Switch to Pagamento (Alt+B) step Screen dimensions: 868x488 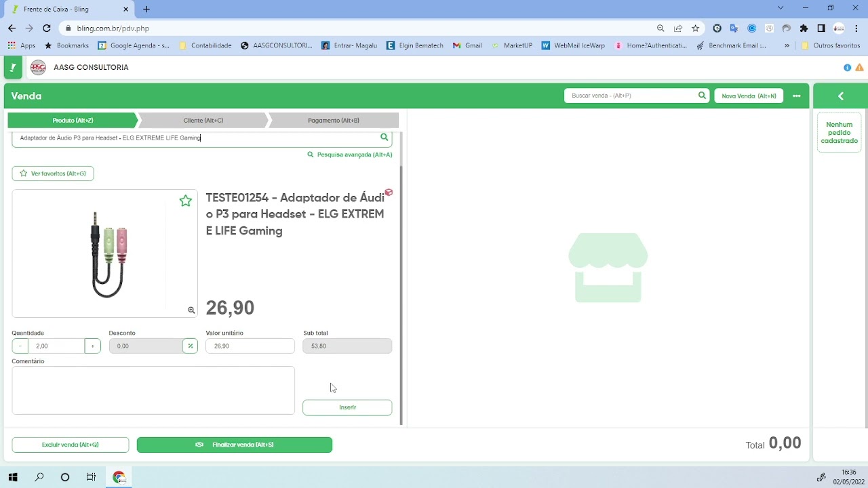[x=334, y=120]
